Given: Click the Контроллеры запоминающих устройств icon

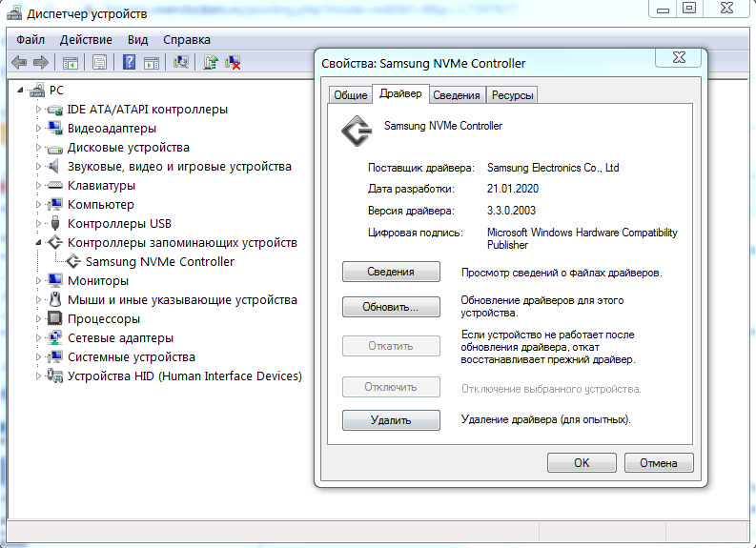Looking at the screenshot, I should pyautogui.click(x=55, y=242).
